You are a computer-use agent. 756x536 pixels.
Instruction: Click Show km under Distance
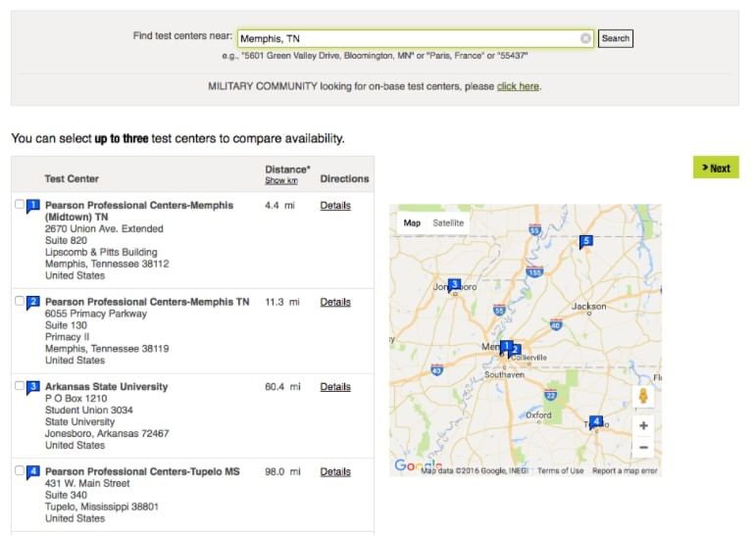click(281, 180)
